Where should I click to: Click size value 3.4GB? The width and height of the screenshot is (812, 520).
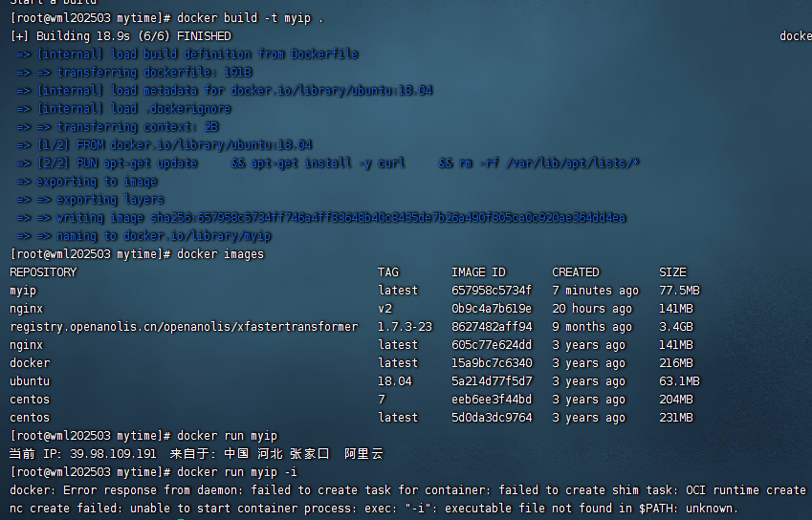676,327
